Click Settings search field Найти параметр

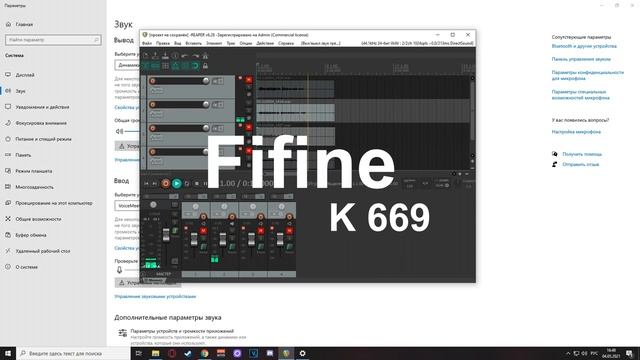tap(53, 40)
